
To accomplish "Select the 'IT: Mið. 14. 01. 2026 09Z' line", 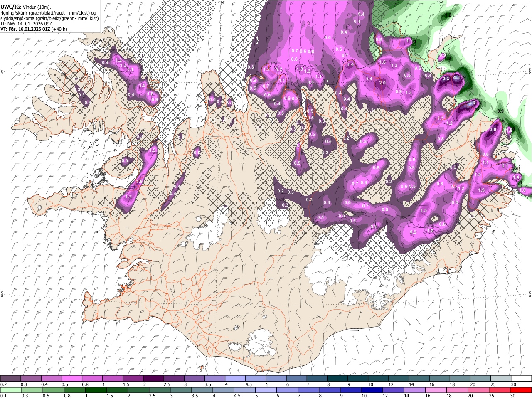I will (x=26, y=24).
